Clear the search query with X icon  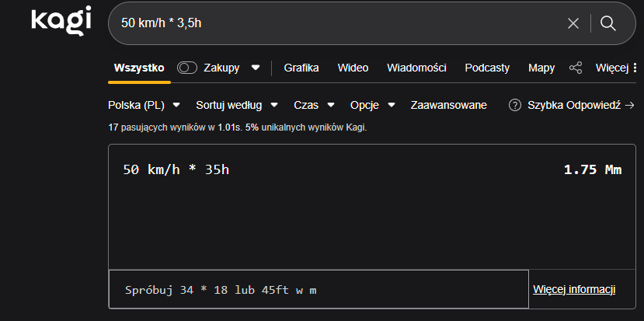573,23
